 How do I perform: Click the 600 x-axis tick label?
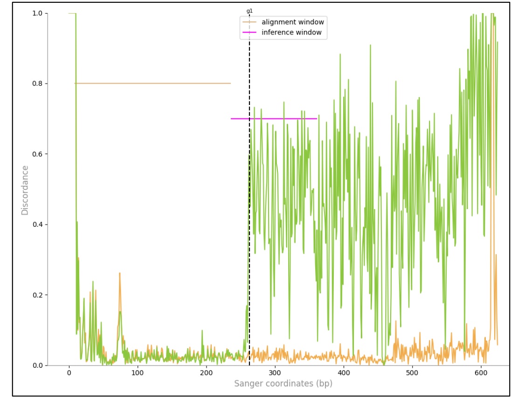point(481,373)
